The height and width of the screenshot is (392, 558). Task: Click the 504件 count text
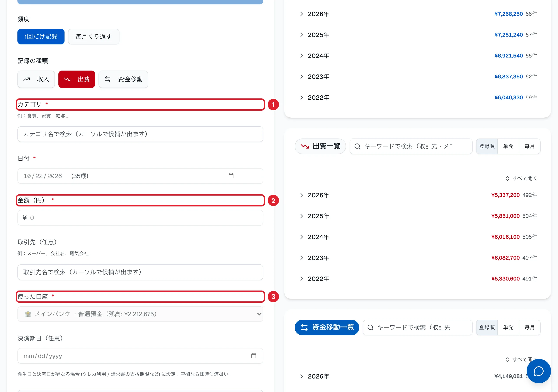pos(530,216)
